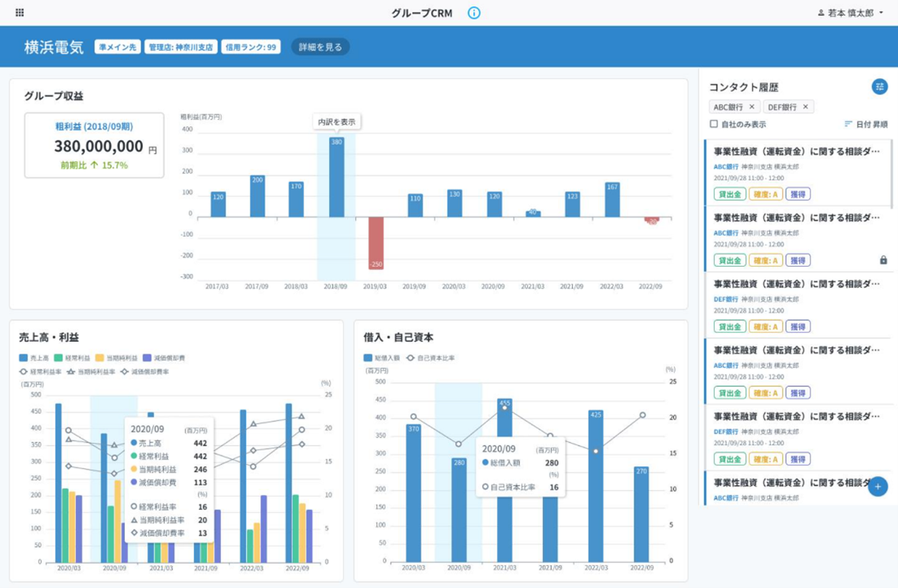Toggle 減価償却費 legend swatch
898x588 pixels.
147,358
